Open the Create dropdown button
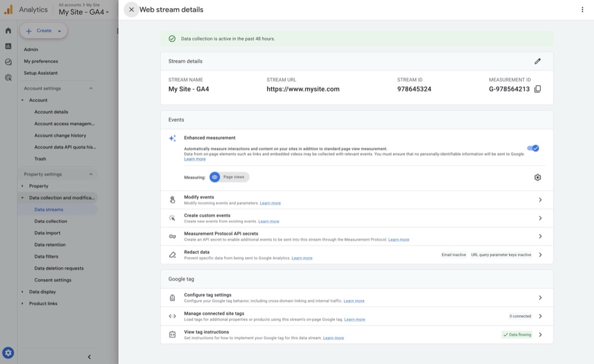The height and width of the screenshot is (364, 594). (x=43, y=31)
